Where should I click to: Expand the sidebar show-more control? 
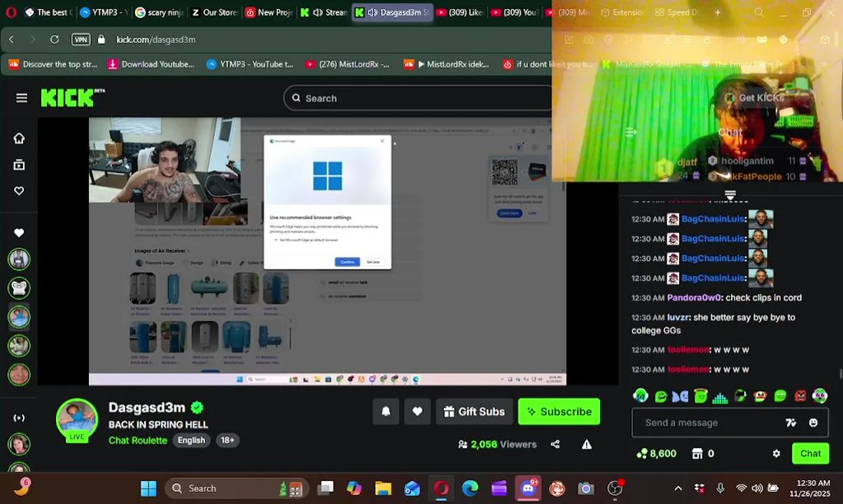(x=19, y=418)
